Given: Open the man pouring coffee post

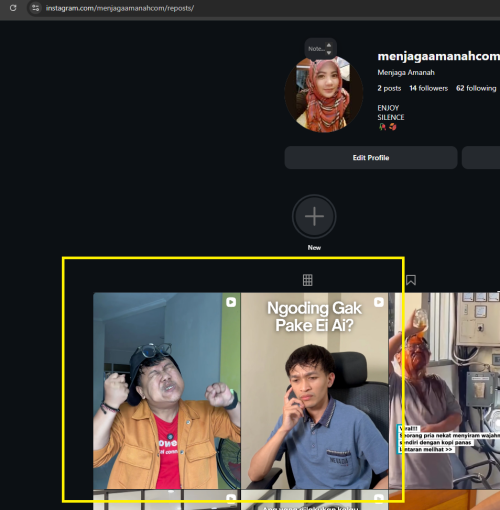Looking at the screenshot, I should [x=444, y=391].
